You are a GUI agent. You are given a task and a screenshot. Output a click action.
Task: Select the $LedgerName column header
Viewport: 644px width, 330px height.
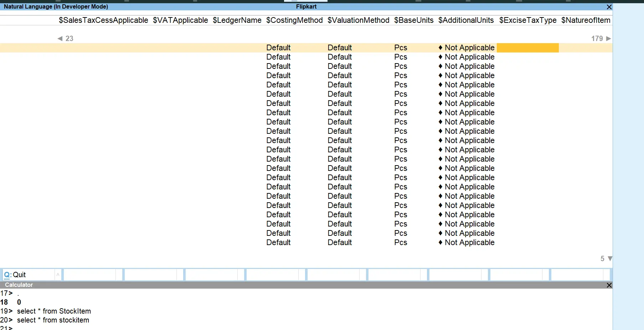pos(237,20)
